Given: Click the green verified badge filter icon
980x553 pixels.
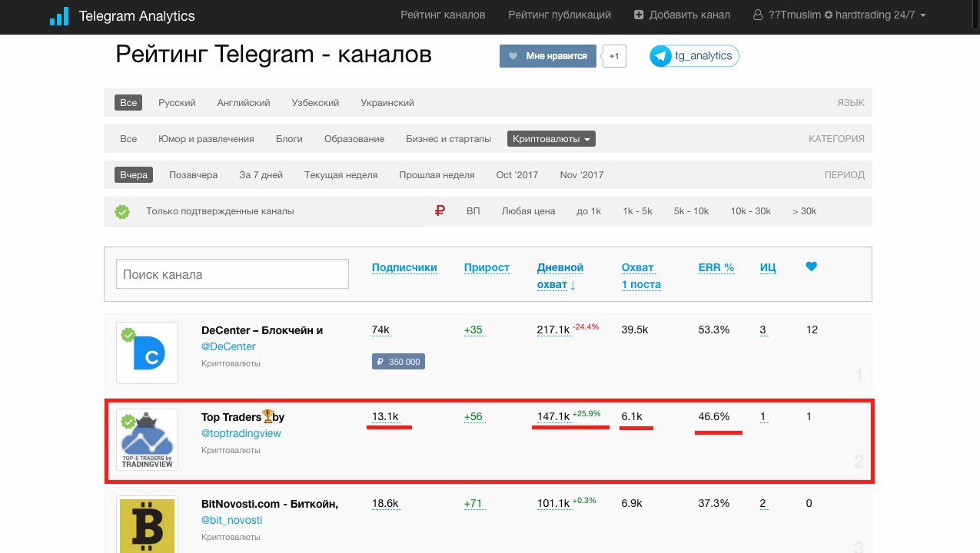Looking at the screenshot, I should 122,211.
